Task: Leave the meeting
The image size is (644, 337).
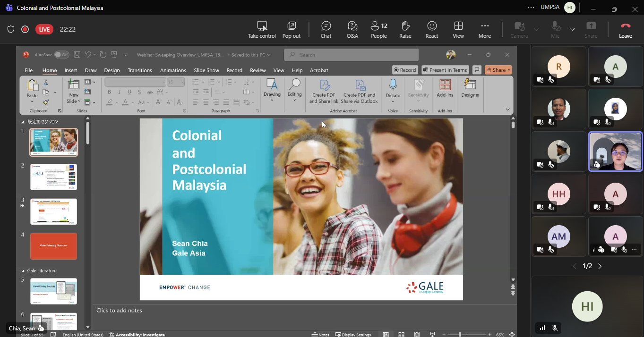Action: pyautogui.click(x=626, y=29)
